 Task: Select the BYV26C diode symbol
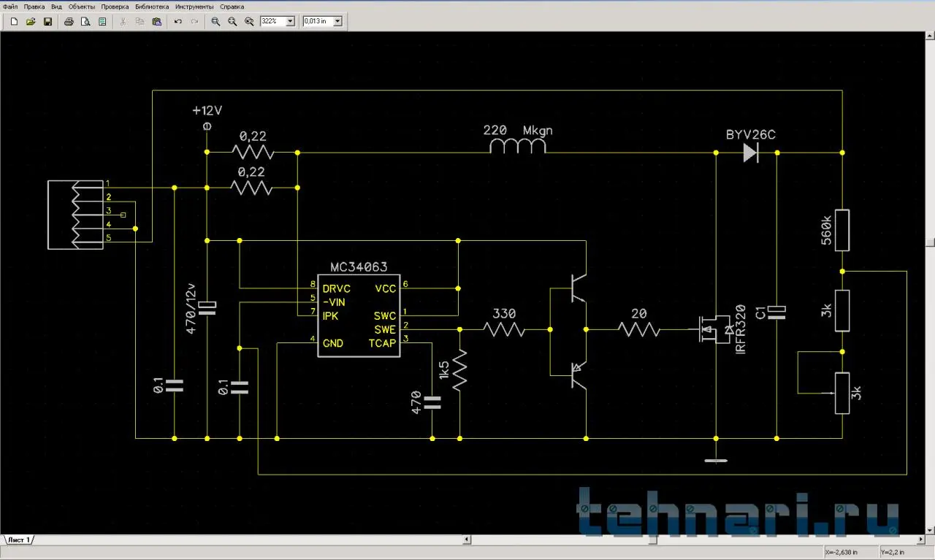(750, 153)
